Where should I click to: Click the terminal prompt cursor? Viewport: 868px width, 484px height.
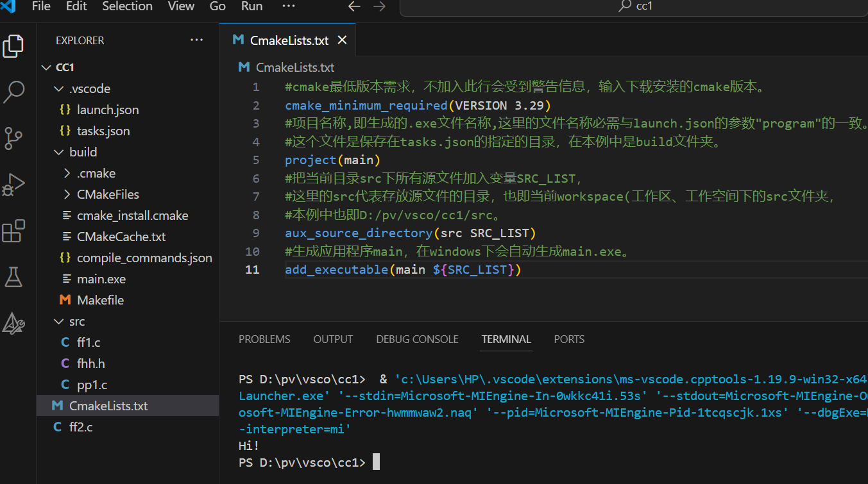(x=376, y=462)
